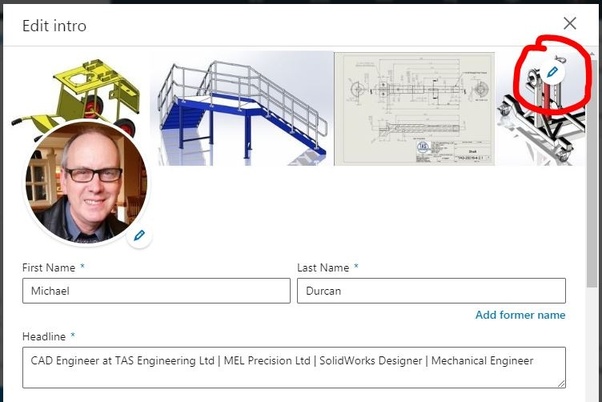Click the Last Name label
Screen dimensions: 602x402
[323, 268]
